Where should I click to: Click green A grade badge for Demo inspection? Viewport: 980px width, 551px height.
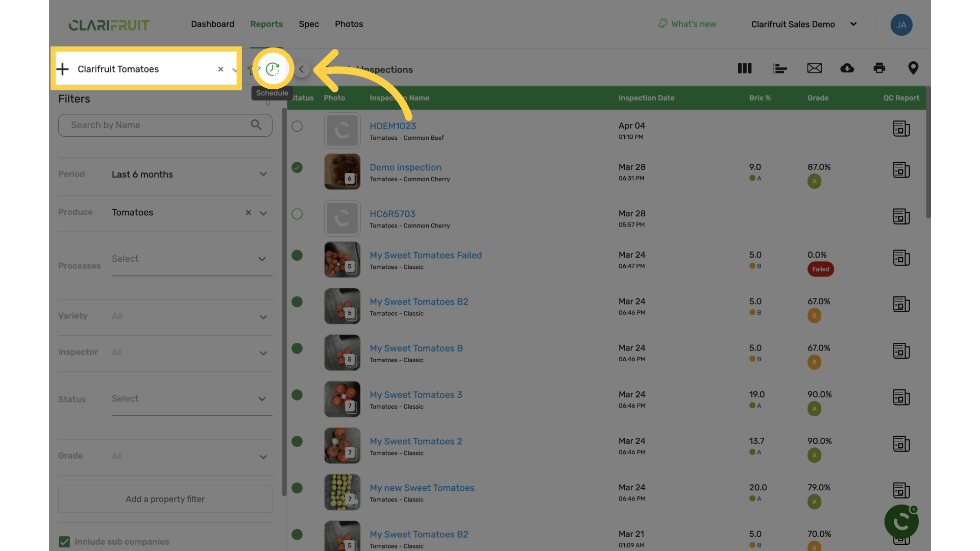(814, 181)
